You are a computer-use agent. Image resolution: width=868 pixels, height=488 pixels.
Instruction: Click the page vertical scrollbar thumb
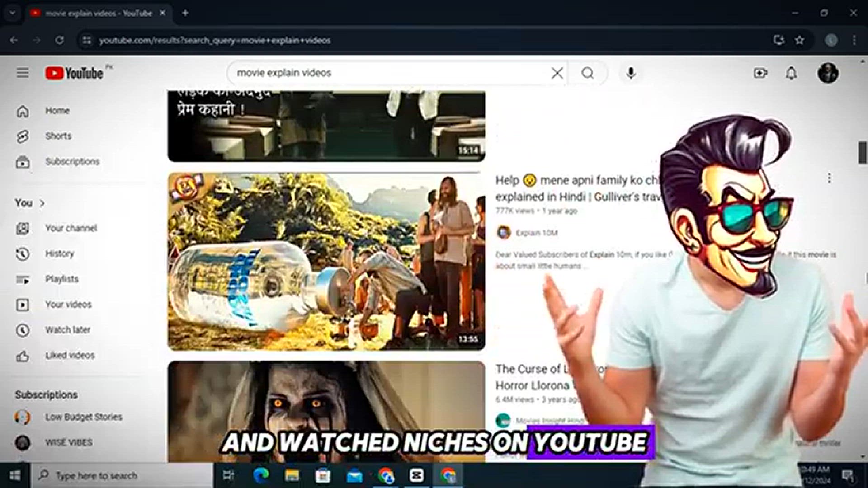tap(863, 152)
